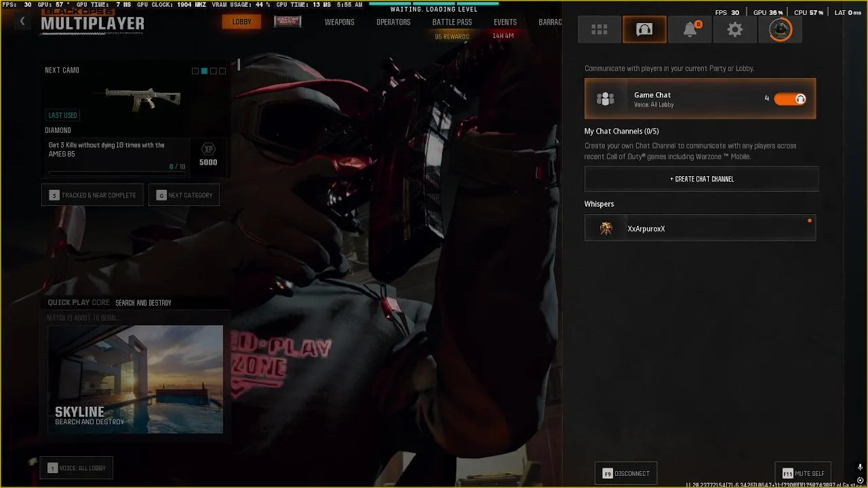Toggle the Game Chat voice switch

click(790, 99)
